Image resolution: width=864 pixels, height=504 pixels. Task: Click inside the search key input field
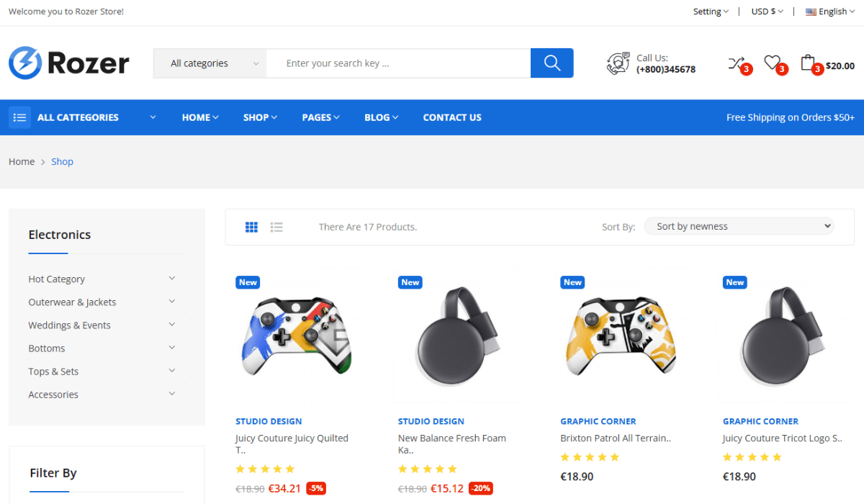398,63
